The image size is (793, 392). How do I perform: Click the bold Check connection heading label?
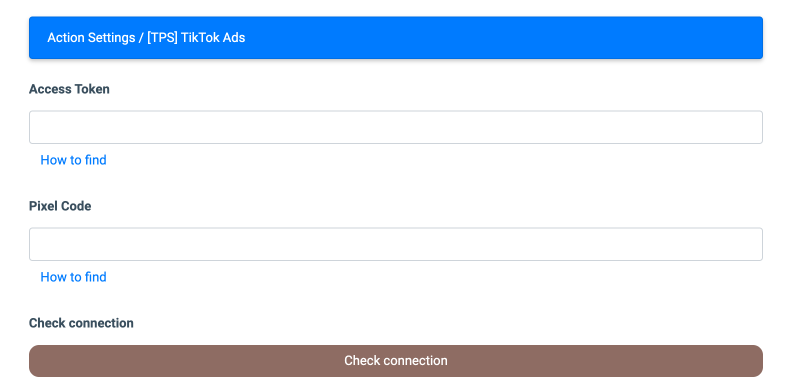click(x=81, y=323)
